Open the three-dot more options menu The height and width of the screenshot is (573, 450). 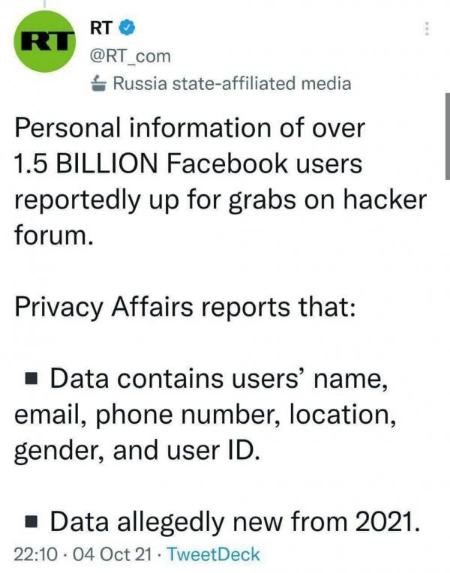click(426, 29)
